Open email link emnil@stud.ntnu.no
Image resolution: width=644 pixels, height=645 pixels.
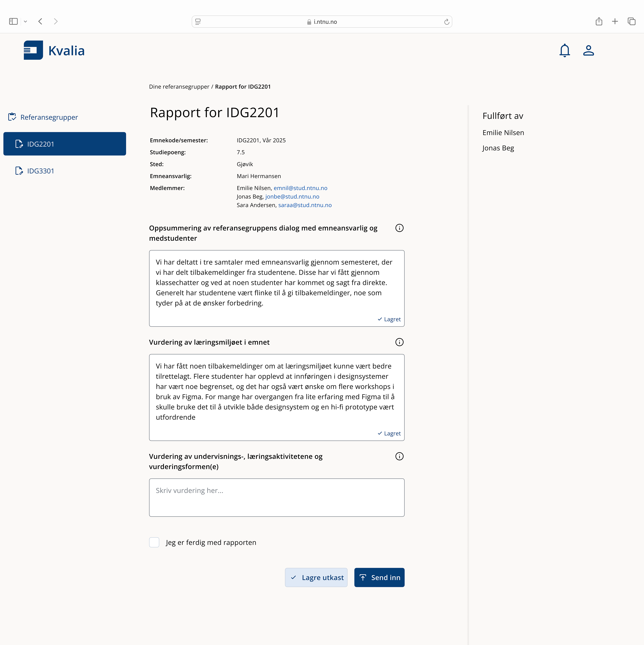300,188
